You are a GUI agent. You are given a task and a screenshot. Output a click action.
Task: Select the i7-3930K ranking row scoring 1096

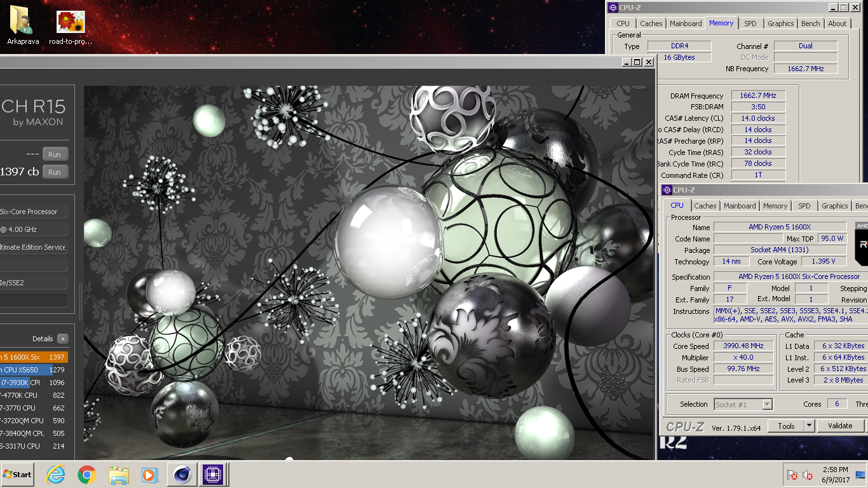[x=34, y=383]
